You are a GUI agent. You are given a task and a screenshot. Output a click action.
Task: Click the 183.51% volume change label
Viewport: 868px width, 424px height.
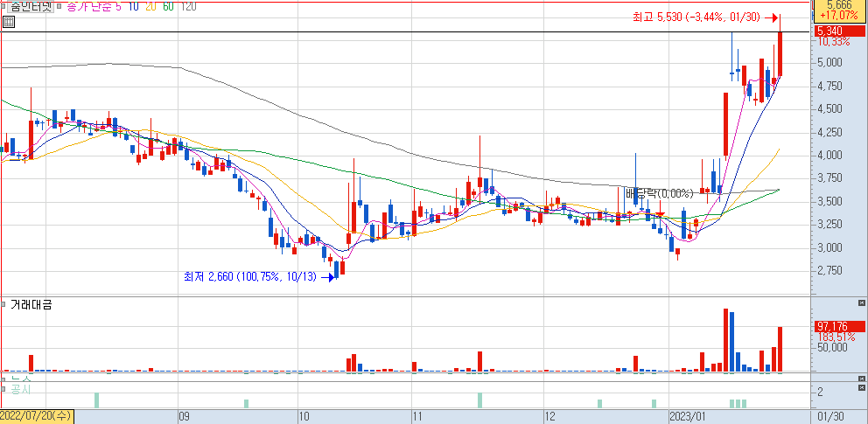point(836,337)
